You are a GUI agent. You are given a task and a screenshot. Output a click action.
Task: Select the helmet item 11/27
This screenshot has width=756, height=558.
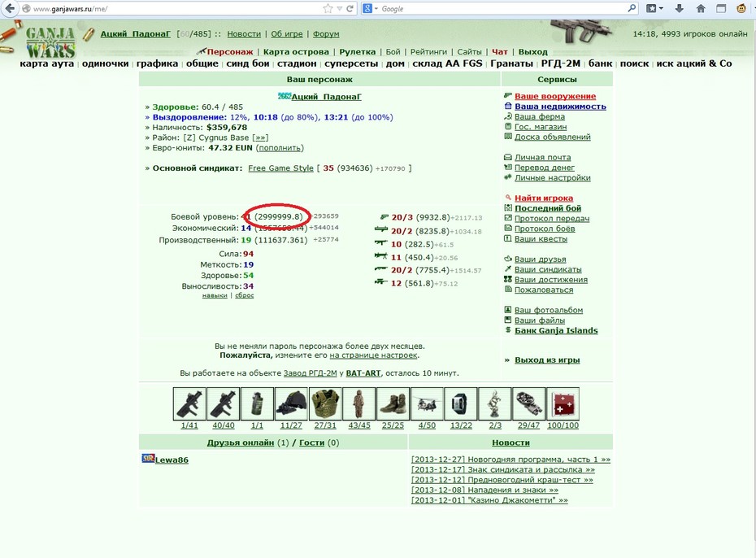click(x=291, y=403)
